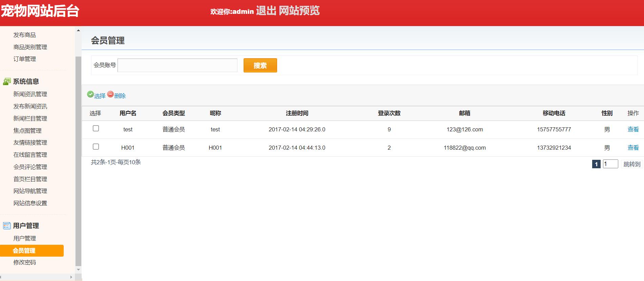Click the 退出 logout link
644x281 pixels.
[x=266, y=11]
